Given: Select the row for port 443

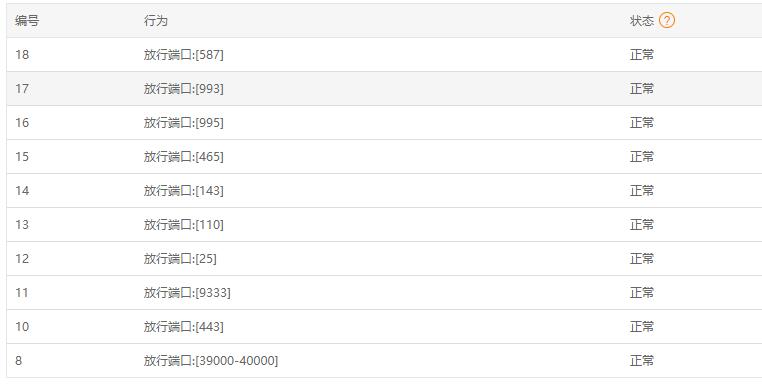Looking at the screenshot, I should coord(384,327).
